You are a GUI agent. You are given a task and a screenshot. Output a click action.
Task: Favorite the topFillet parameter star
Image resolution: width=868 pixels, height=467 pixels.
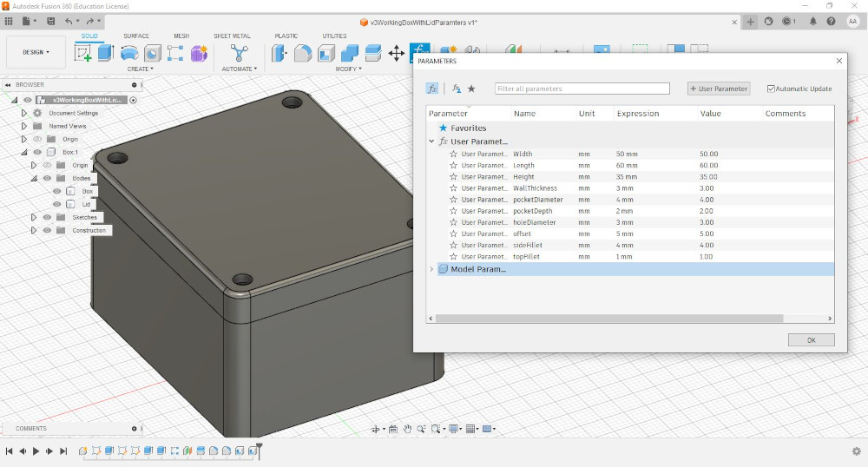453,257
